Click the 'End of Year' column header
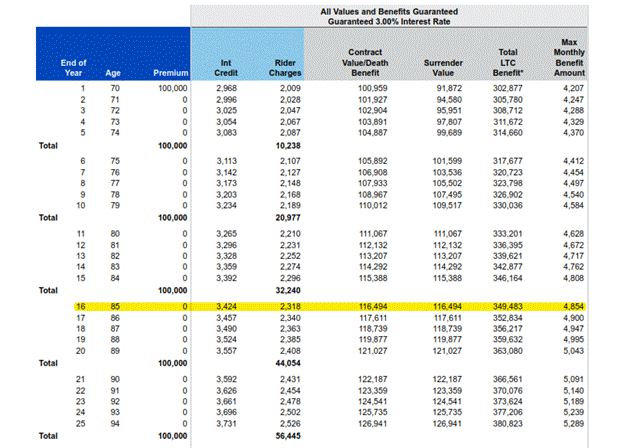Screen dimensions: 624x448 (x=72, y=67)
